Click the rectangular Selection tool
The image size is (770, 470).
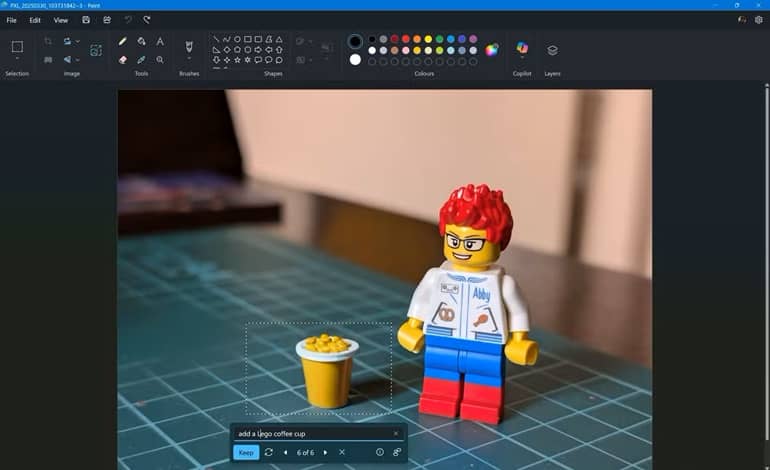[17, 47]
